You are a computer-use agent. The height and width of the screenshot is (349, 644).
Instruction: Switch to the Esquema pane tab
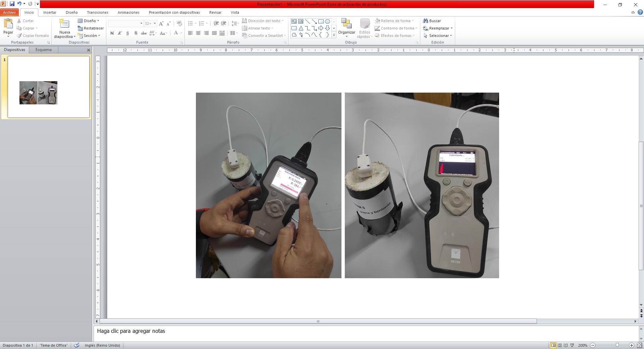[44, 50]
